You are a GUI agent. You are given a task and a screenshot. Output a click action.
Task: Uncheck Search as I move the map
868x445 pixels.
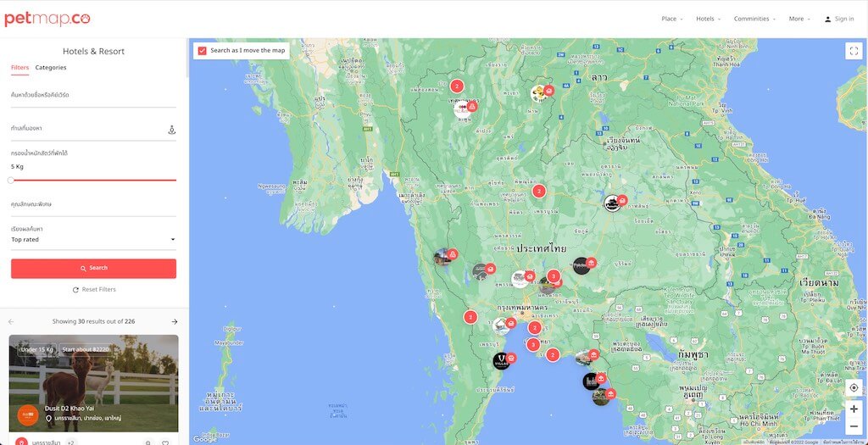pos(202,51)
